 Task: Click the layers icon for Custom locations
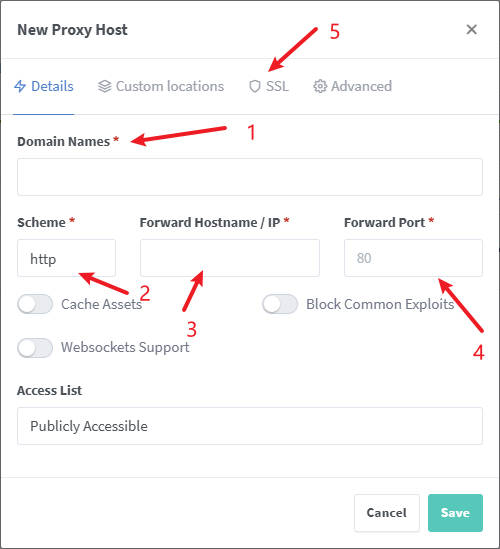(x=104, y=86)
